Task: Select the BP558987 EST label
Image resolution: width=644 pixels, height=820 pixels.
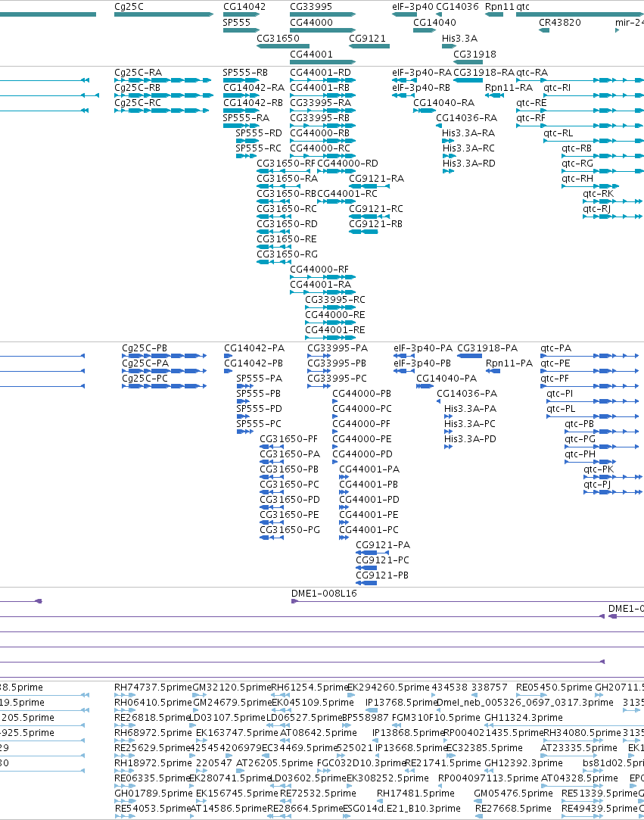Action: [x=366, y=718]
